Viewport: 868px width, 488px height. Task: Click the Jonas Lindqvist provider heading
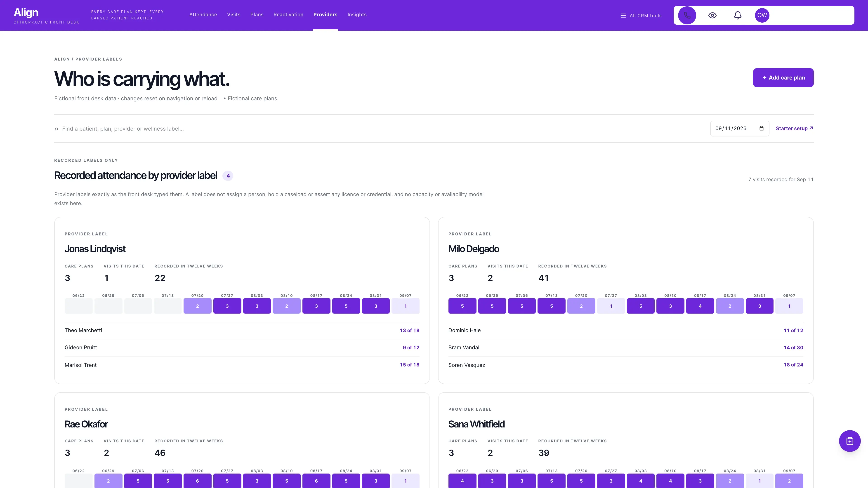95,249
